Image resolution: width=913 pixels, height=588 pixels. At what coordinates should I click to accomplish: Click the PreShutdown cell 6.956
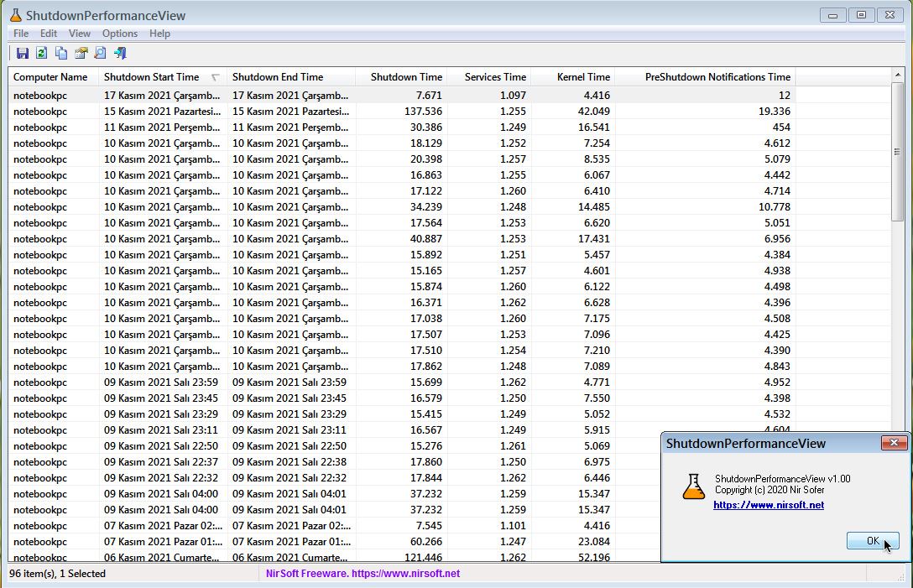(777, 239)
